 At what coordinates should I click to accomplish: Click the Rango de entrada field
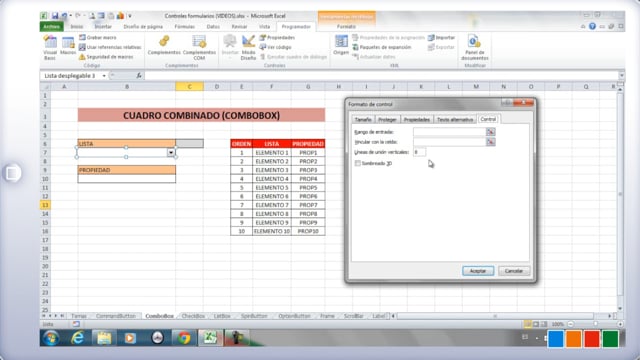pyautogui.click(x=449, y=132)
